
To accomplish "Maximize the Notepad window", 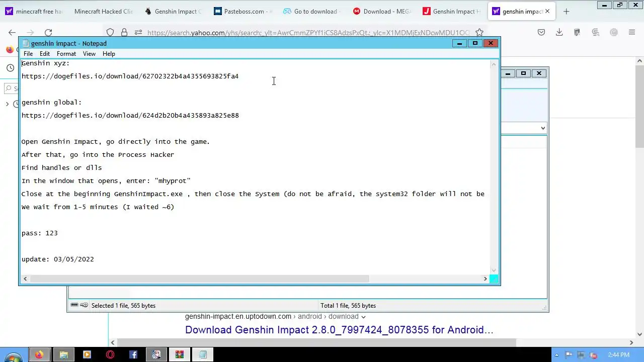I will tap(475, 43).
